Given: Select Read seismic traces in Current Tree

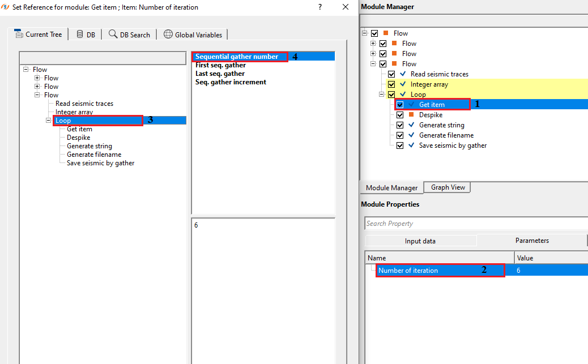Looking at the screenshot, I should (x=84, y=104).
